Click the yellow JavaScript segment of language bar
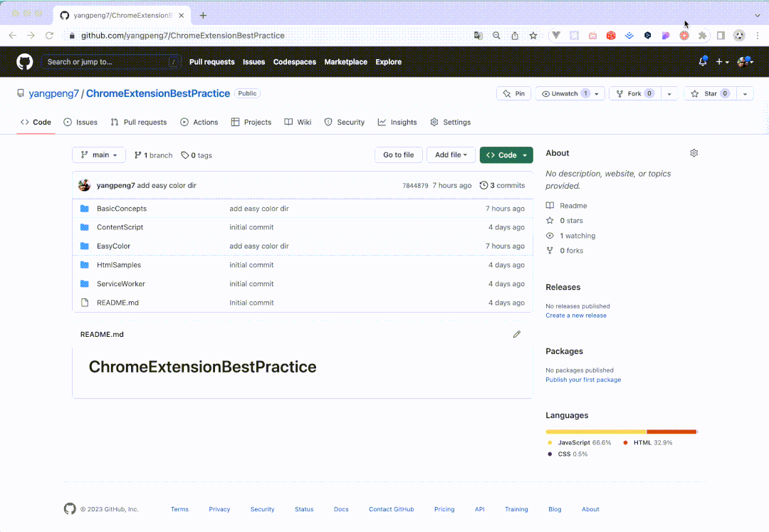This screenshot has width=769, height=532. (x=596, y=432)
